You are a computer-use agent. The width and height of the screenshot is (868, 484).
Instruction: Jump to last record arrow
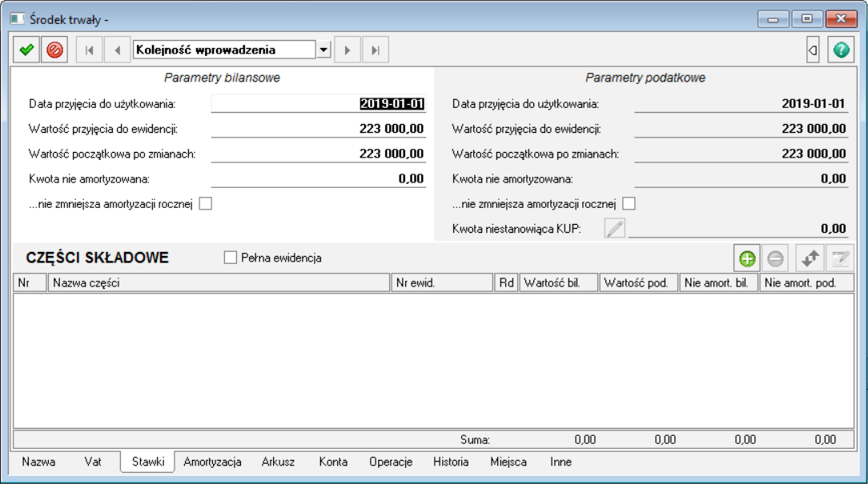tap(375, 50)
